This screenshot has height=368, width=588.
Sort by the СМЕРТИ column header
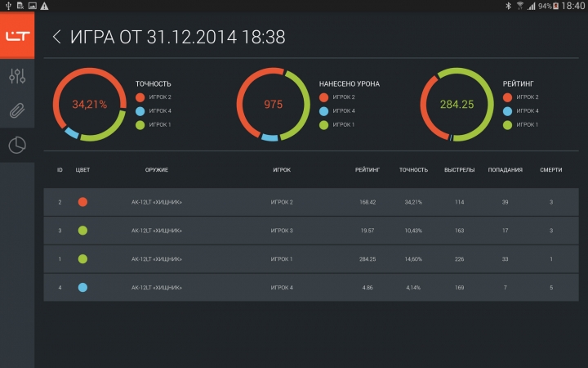click(x=551, y=170)
